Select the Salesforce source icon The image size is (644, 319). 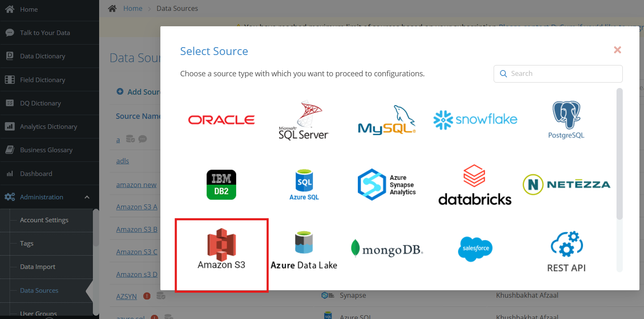pos(475,249)
